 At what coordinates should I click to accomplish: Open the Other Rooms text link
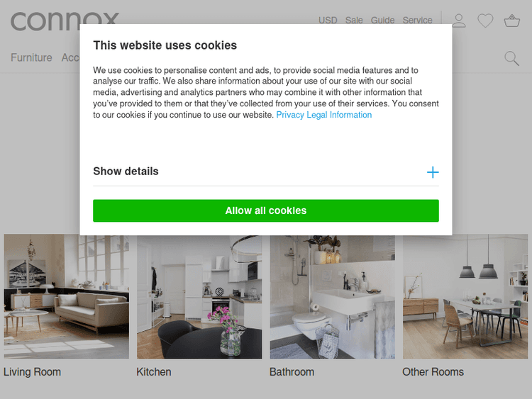point(433,372)
